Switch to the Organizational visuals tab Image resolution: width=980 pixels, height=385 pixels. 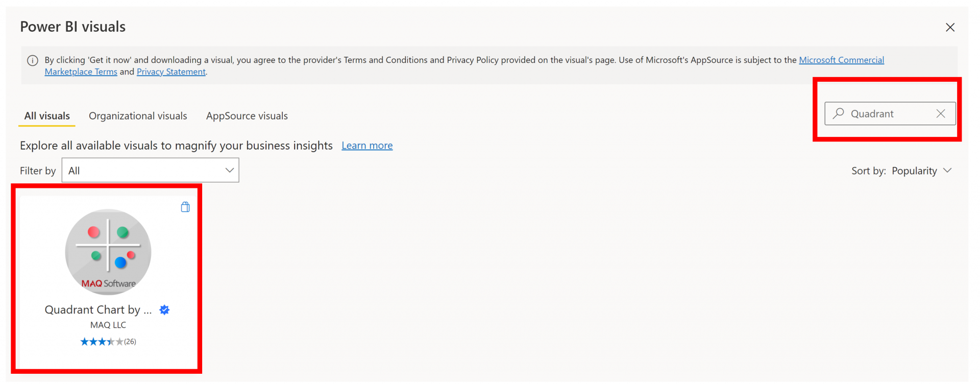[x=138, y=116]
